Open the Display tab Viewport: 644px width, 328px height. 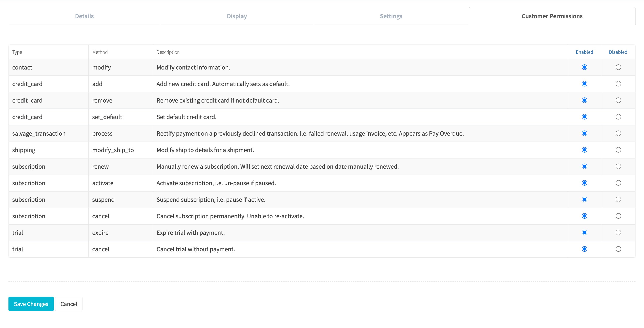[237, 16]
